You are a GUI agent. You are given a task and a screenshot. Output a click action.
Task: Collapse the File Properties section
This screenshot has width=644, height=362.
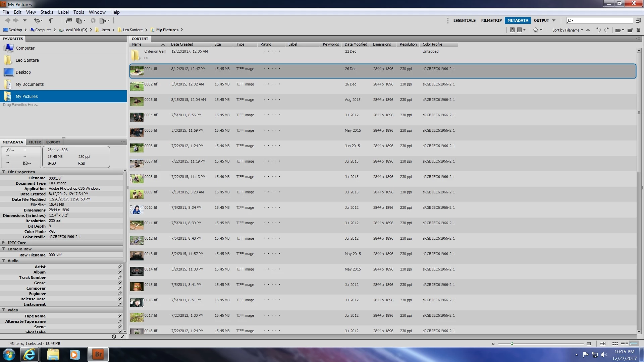pyautogui.click(x=3, y=172)
